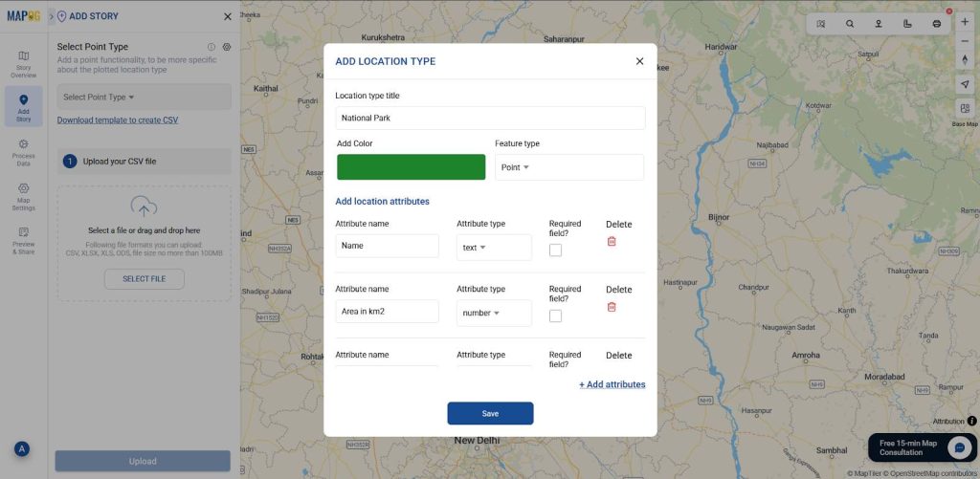Click Download template to create CSV link

[x=118, y=120]
